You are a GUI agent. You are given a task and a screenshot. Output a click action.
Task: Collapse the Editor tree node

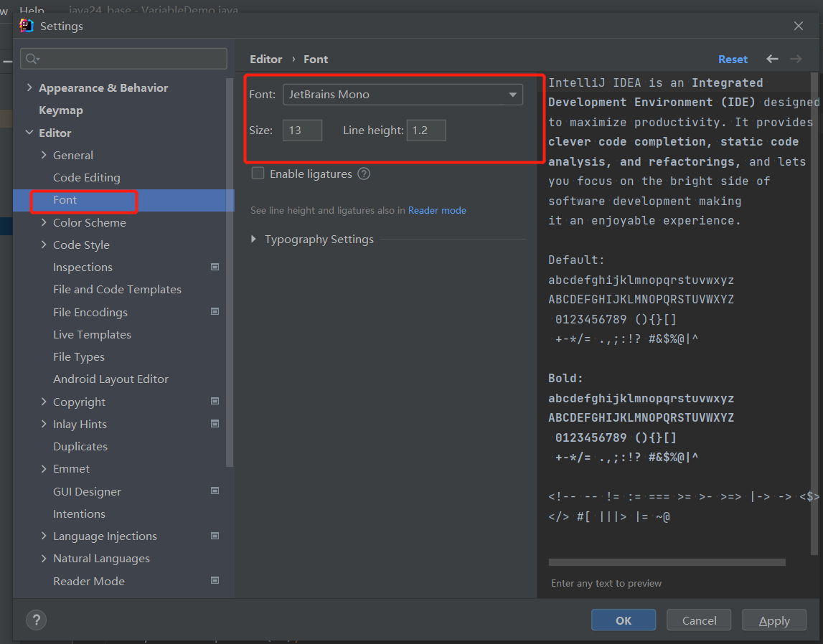(29, 133)
